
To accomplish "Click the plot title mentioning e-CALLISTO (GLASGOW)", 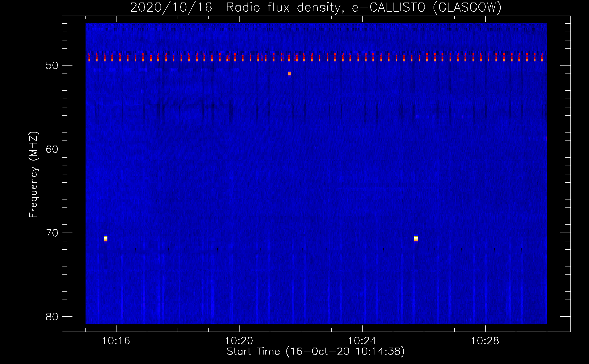I will (316, 7).
